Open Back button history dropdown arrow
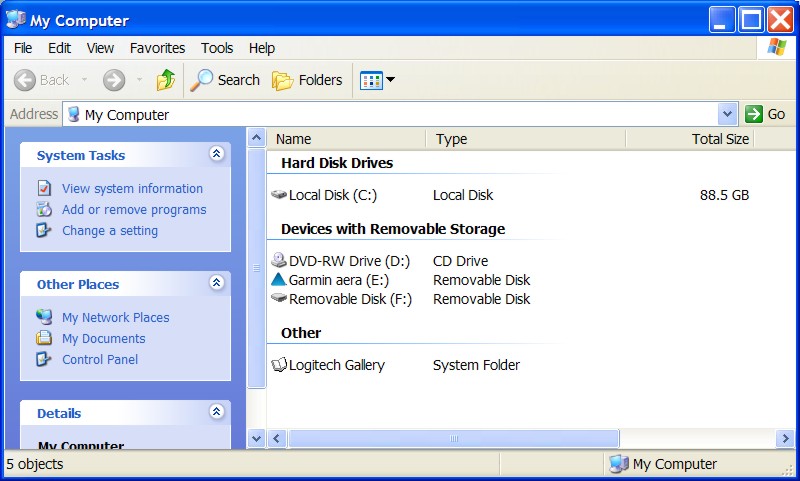Screen dimensions: 800x481 click(x=84, y=80)
